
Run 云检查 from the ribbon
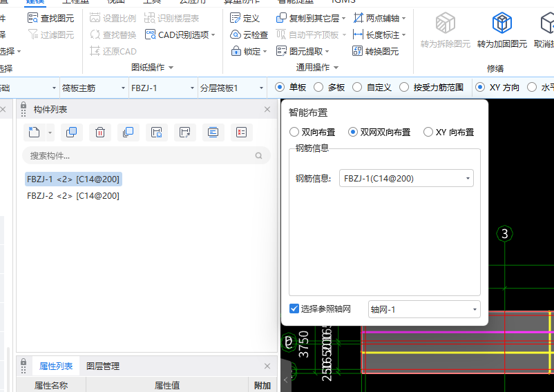(249, 35)
